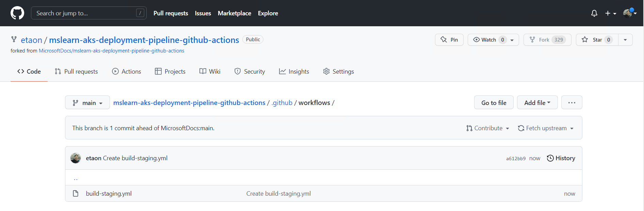Click the Public visibility badge
Screen dimensions: 644x211
253,40
